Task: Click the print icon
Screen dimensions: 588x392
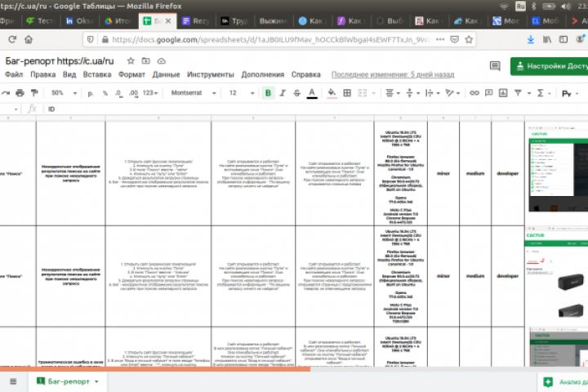Action: pyautogui.click(x=20, y=92)
